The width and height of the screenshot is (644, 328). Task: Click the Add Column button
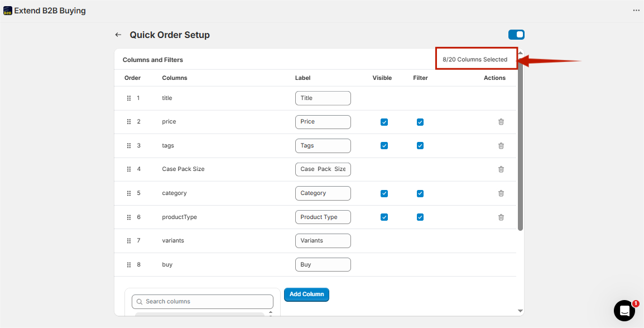click(306, 294)
